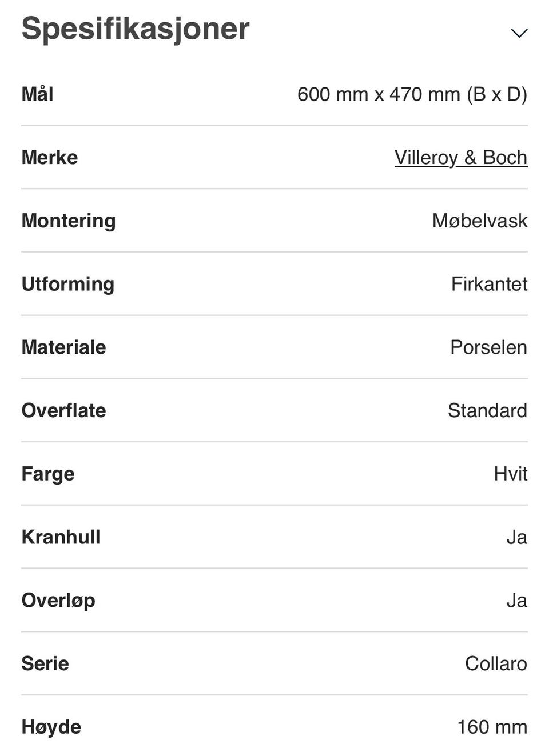This screenshot has width=549, height=756.
Task: Click the Hvit color value
Action: [x=510, y=474]
